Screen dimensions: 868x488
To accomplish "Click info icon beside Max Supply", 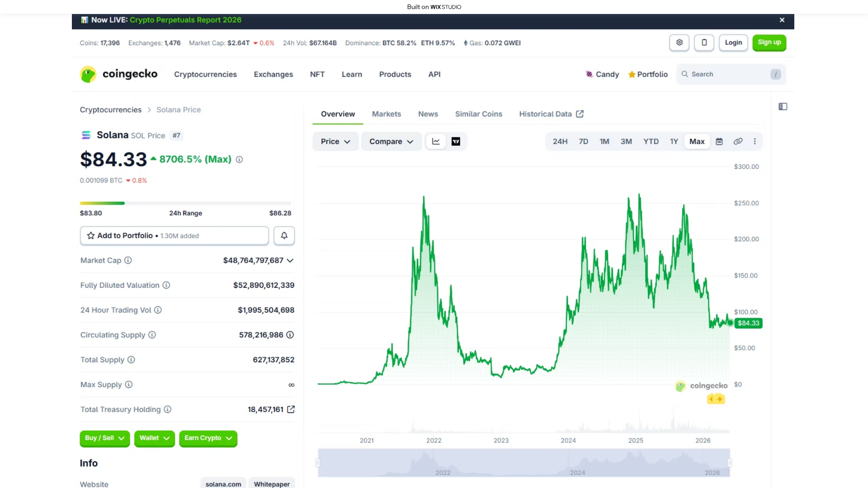I will 129,385.
